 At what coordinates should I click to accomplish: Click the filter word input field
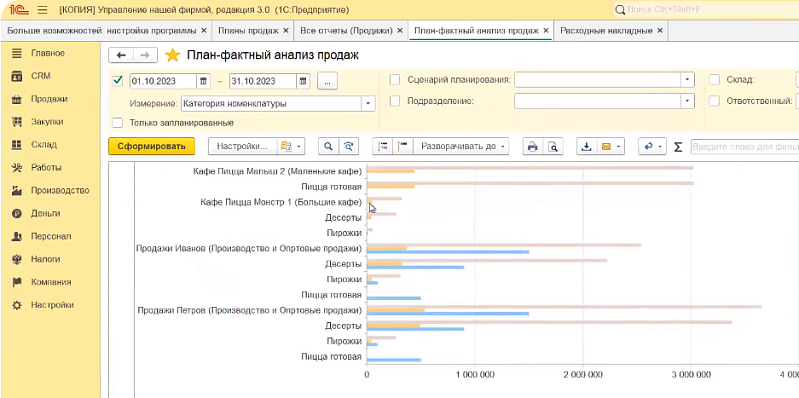point(744,147)
